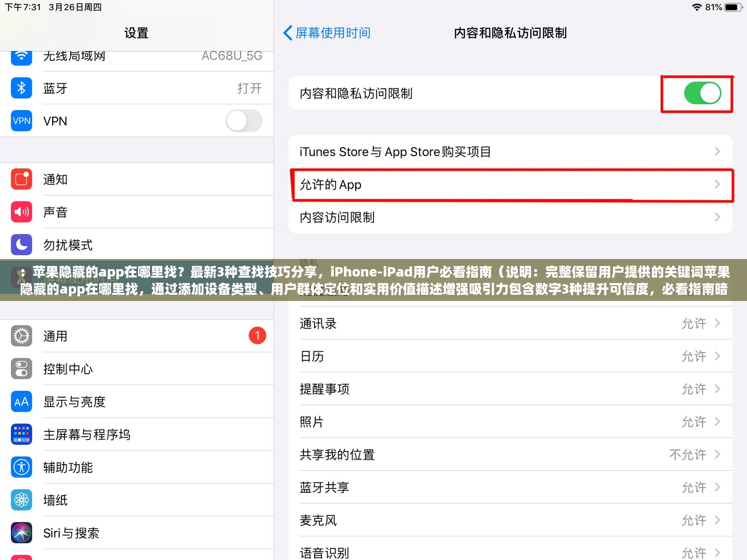The image size is (747, 560).
Task: Tap the AC68U_5G network name
Action: coord(232,56)
